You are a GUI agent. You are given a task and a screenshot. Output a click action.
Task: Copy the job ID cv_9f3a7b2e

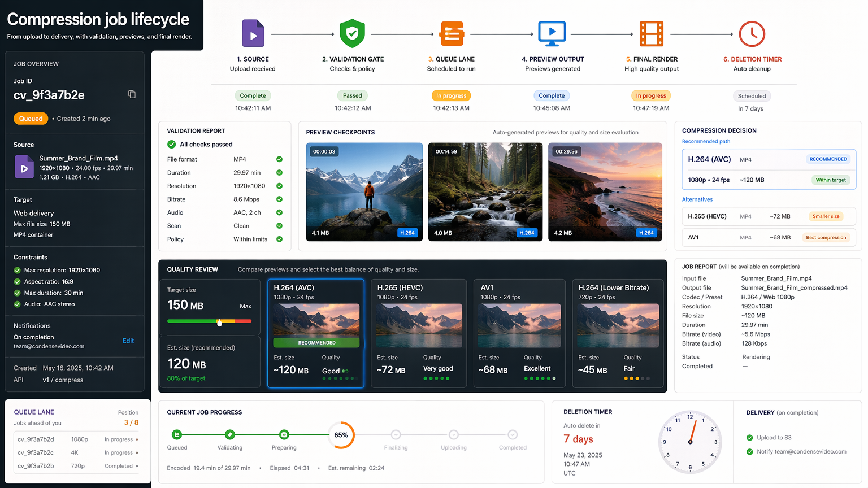coord(132,94)
